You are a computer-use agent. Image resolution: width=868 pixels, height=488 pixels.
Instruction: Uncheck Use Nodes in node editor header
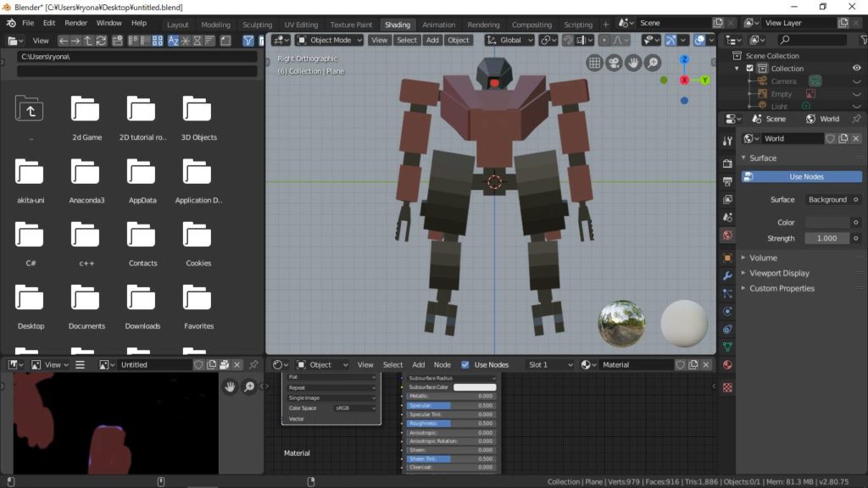465,364
